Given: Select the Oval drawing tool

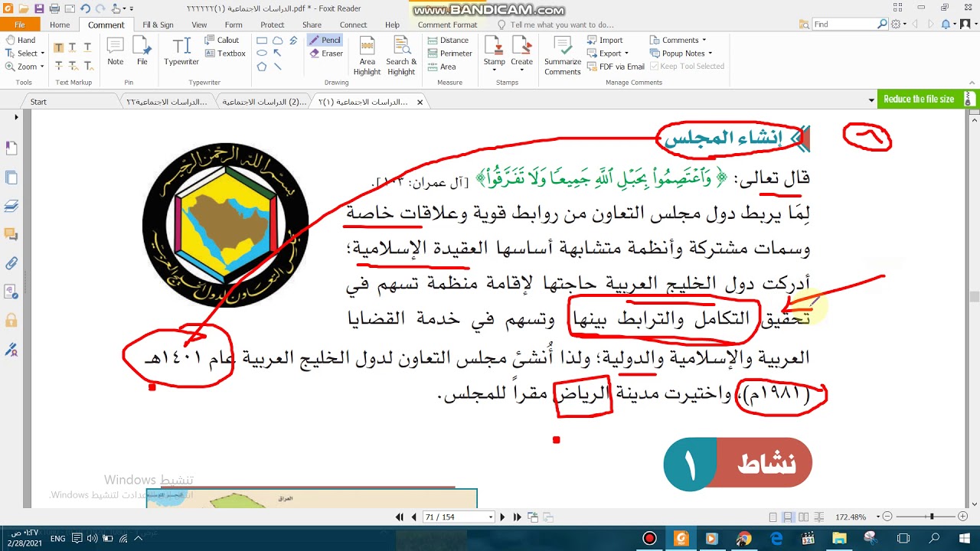Looking at the screenshot, I should [262, 54].
